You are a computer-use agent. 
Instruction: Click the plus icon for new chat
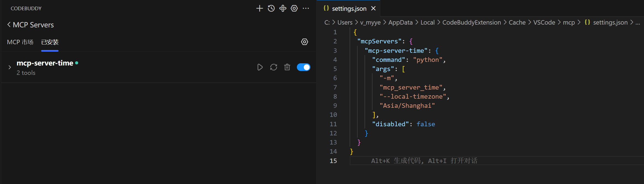coord(259,8)
